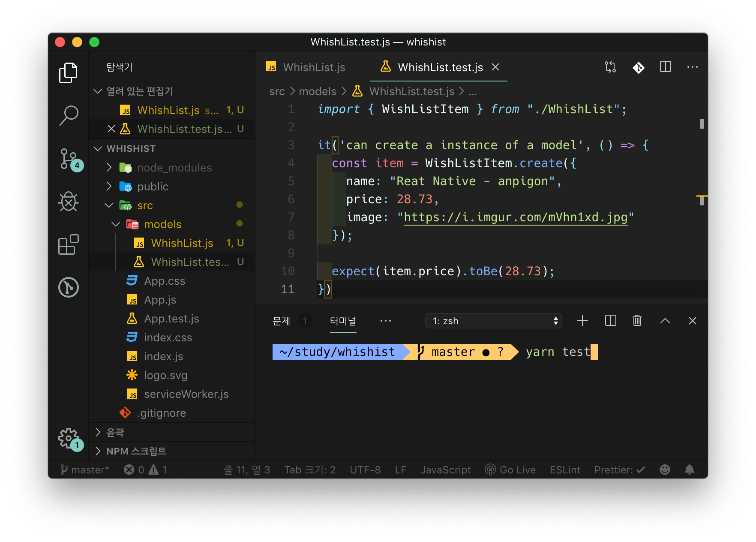Open the Run and Debug view
Viewport: 756px width, 542px height.
coord(68,202)
